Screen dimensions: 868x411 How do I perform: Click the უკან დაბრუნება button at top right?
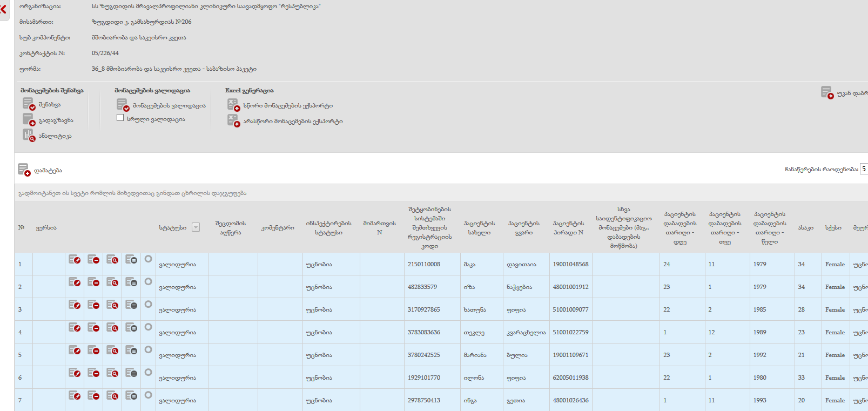(826, 92)
